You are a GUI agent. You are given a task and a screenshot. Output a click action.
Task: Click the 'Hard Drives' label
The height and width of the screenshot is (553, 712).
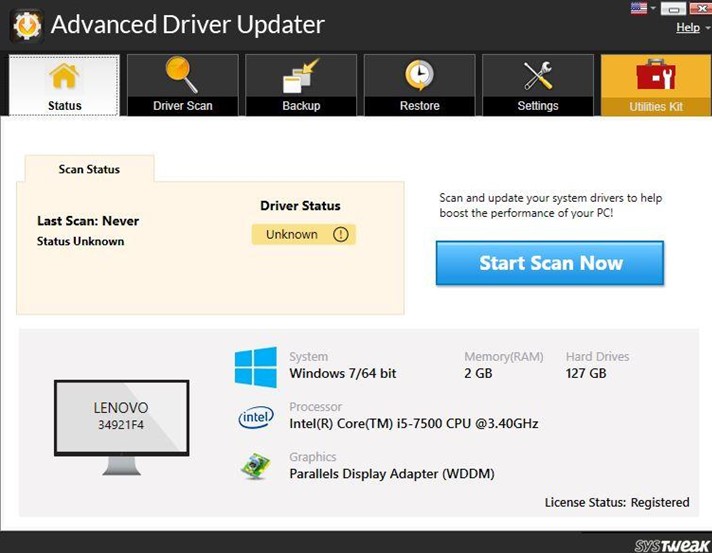point(598,356)
